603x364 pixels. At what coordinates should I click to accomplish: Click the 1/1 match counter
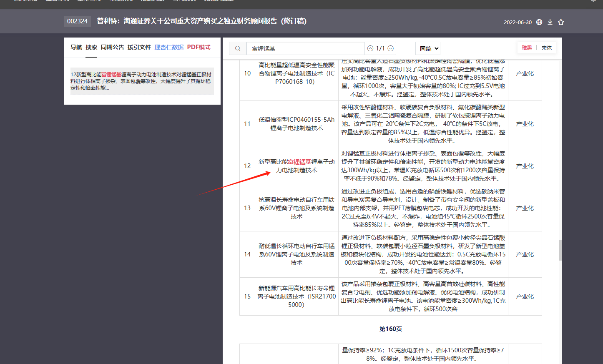pos(380,48)
